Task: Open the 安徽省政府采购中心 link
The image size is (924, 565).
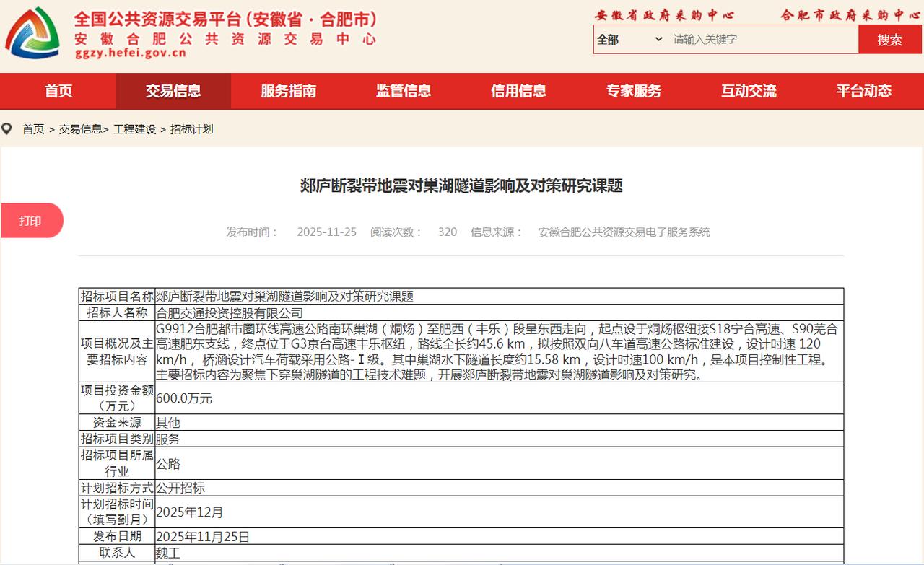Action: (x=663, y=14)
